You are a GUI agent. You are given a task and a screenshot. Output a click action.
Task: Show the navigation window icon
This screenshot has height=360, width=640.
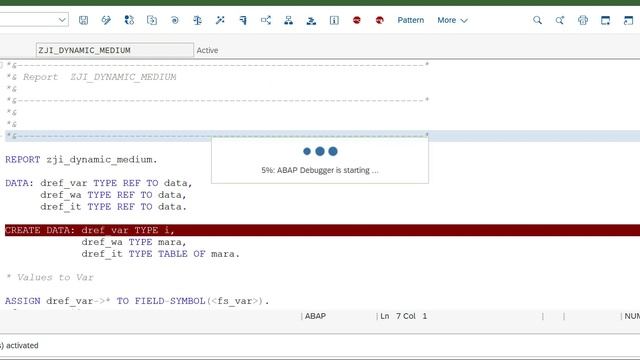(x=311, y=20)
